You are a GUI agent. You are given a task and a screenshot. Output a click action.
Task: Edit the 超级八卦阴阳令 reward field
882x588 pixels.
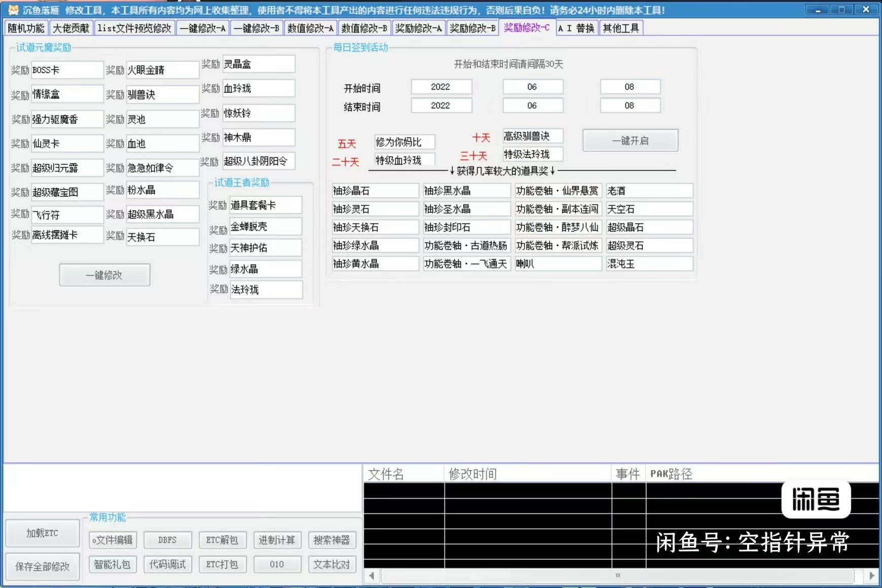tap(259, 161)
